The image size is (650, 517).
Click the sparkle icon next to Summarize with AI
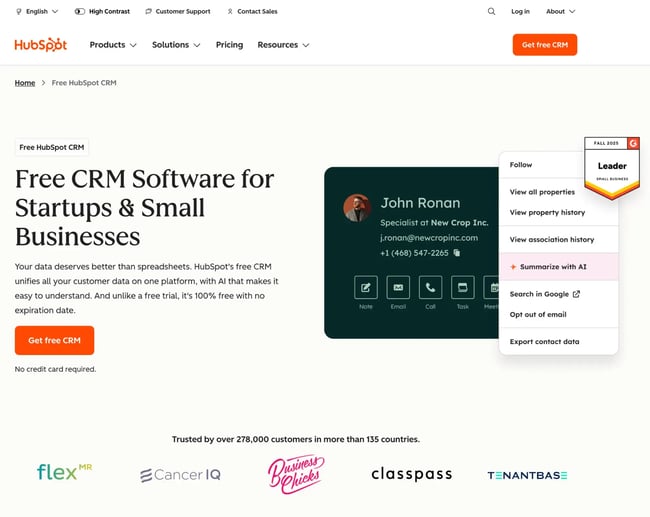click(513, 267)
